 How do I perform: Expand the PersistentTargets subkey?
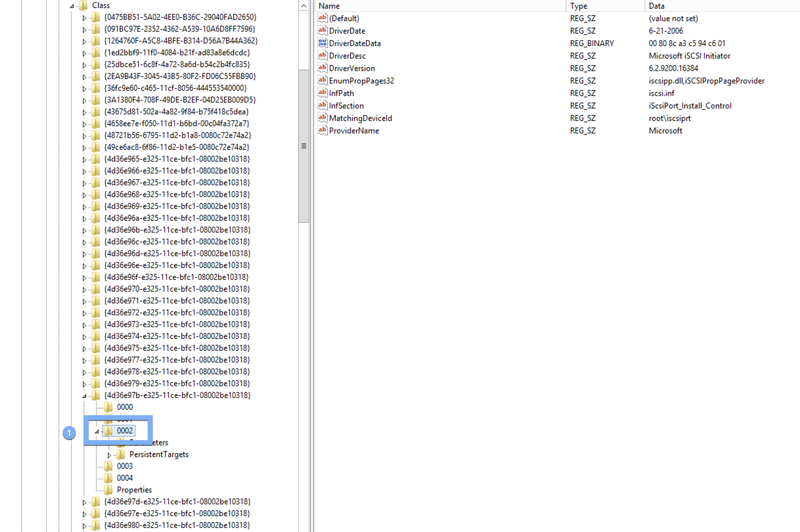click(x=110, y=454)
